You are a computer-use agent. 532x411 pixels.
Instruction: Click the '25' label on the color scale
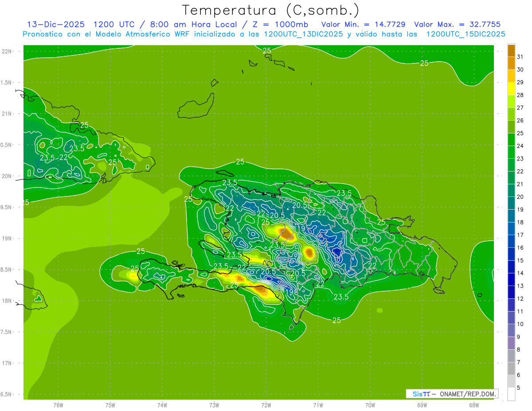pos(520,133)
